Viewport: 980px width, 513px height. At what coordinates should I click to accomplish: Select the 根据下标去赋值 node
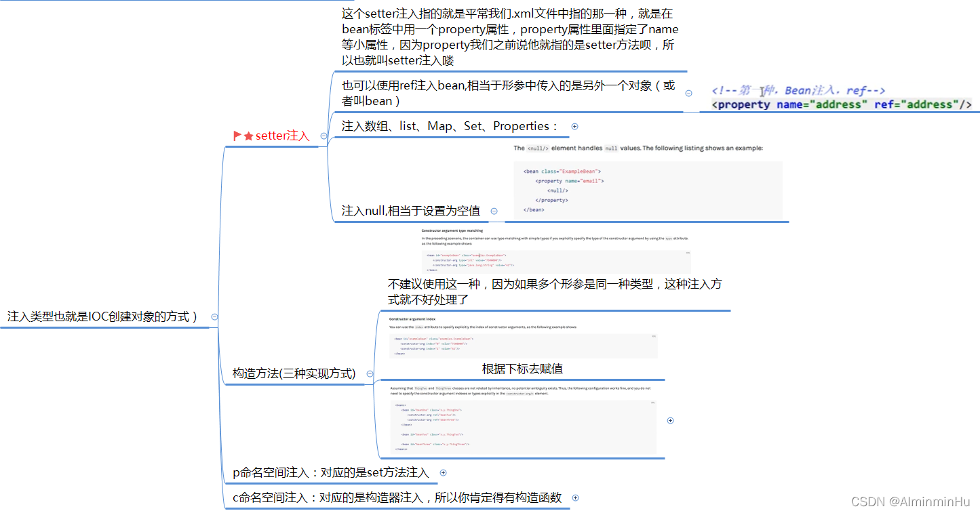coord(522,369)
